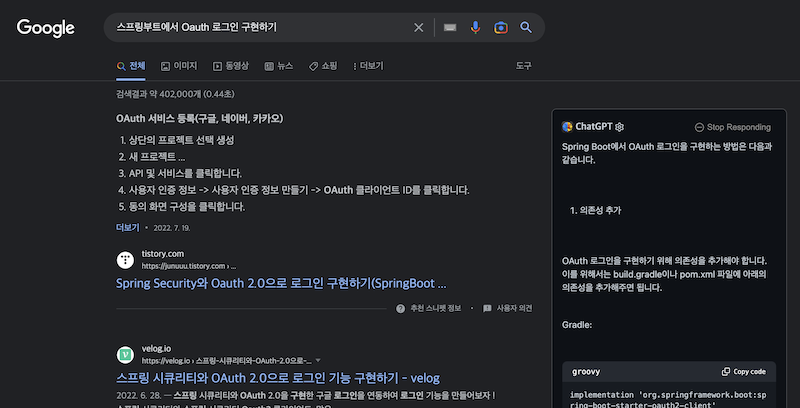Click the groovy code language label
Screen dimensions: 800x408
[586, 372]
